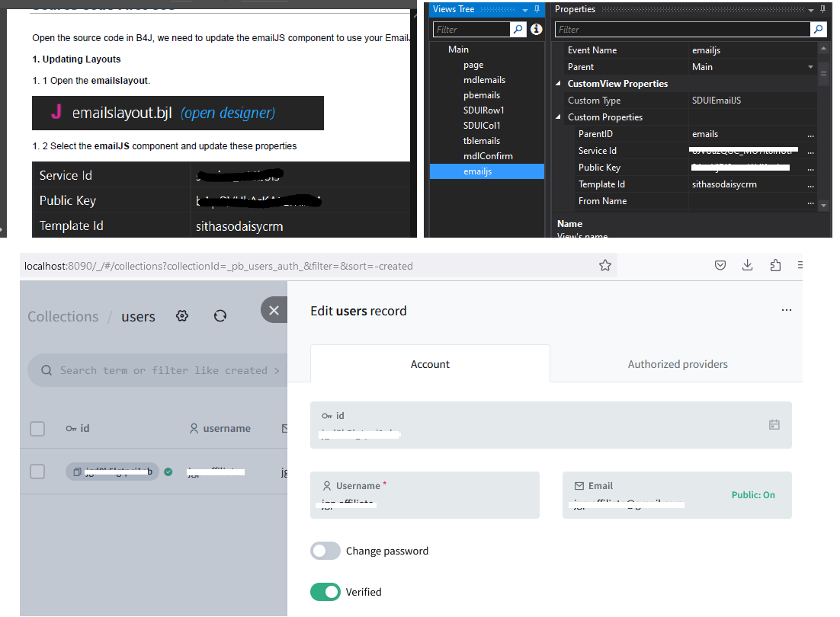Select emailjs in the Views Tree
Screen dimensions: 840x617
coord(487,171)
